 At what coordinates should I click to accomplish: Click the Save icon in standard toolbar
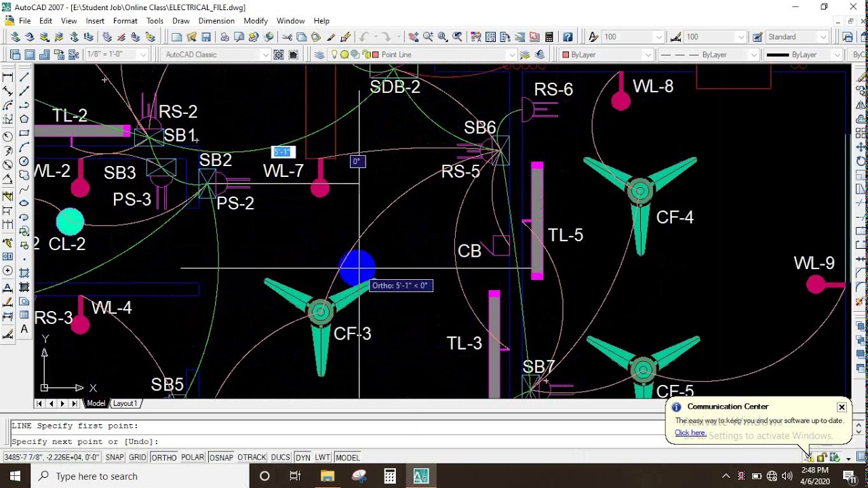click(x=206, y=37)
